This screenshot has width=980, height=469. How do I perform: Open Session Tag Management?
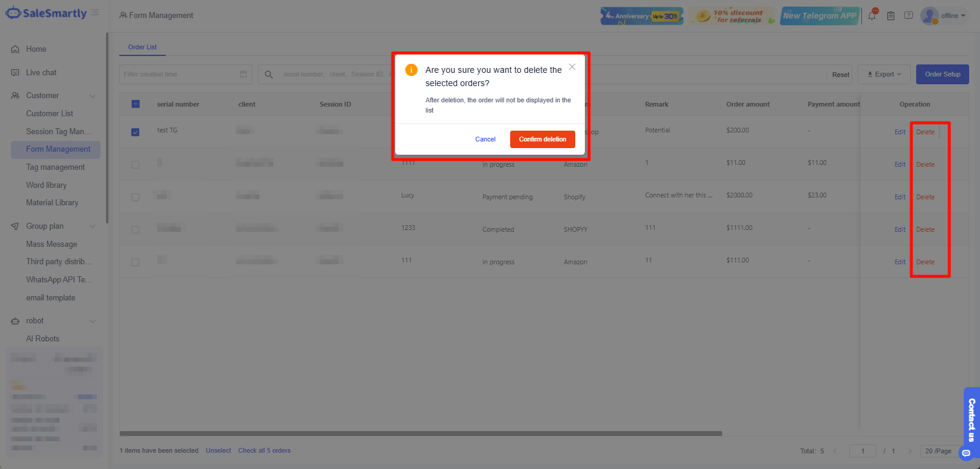tap(58, 131)
